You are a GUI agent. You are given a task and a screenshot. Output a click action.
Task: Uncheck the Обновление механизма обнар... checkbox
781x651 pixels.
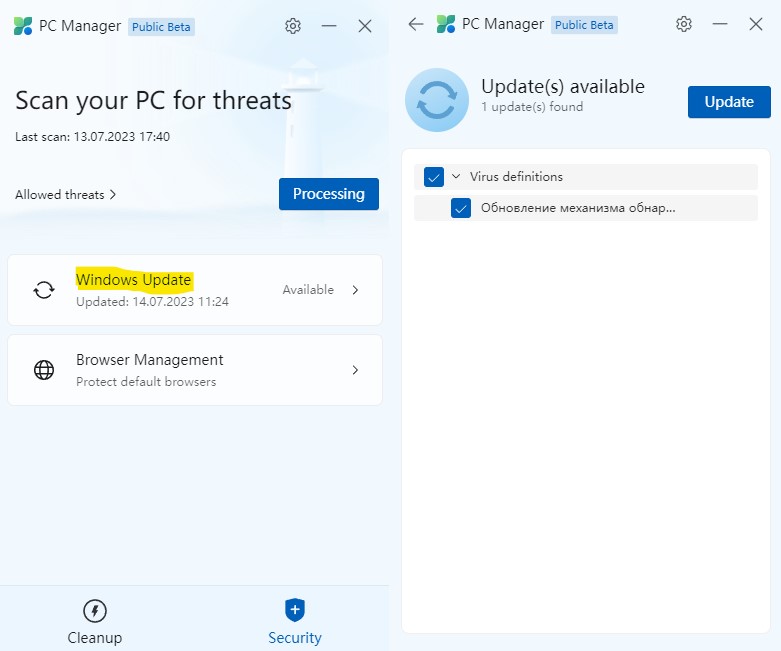coord(461,208)
